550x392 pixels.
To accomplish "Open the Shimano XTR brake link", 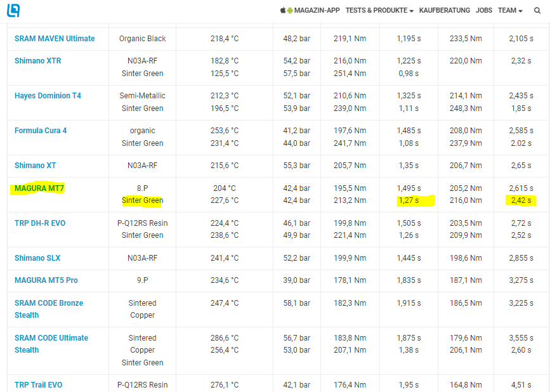I will [x=38, y=61].
